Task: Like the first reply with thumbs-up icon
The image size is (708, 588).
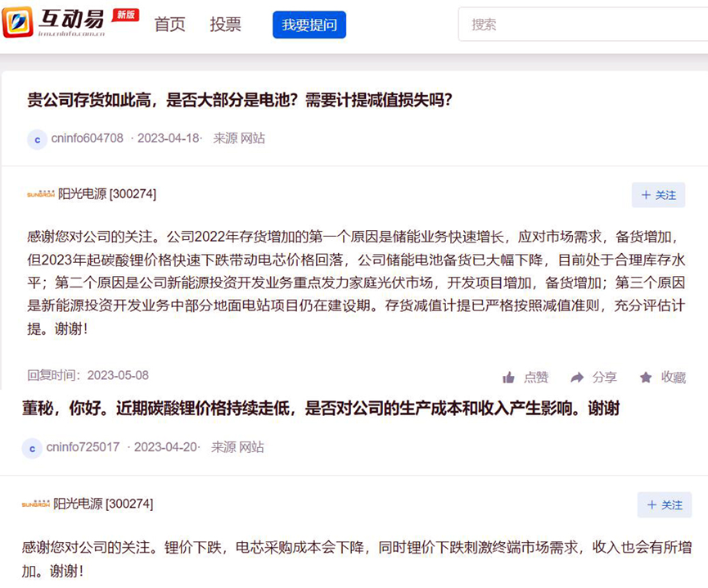Action: coord(509,378)
